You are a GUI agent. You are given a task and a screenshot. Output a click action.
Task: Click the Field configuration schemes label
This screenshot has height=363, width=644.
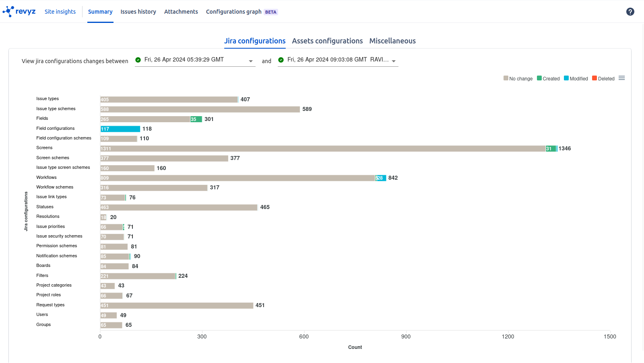(64, 138)
